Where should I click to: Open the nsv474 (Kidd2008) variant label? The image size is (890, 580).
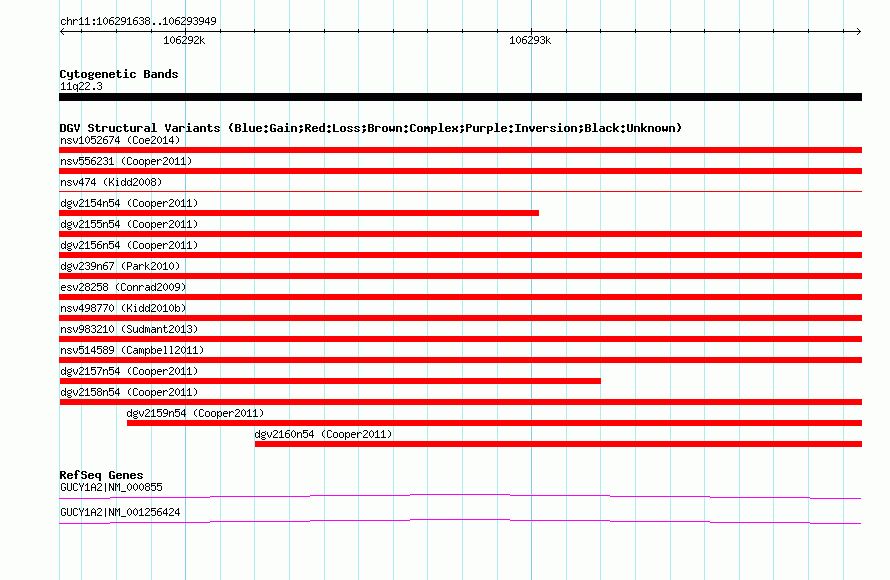(x=111, y=182)
